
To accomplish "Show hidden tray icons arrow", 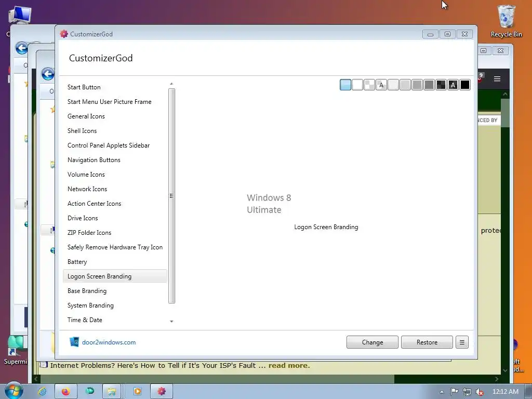I will [x=442, y=392].
